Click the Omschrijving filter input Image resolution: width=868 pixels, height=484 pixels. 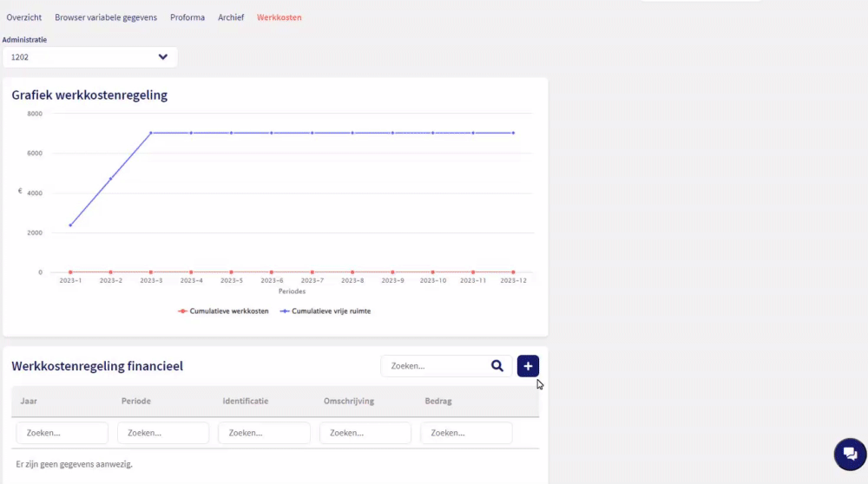tap(365, 433)
